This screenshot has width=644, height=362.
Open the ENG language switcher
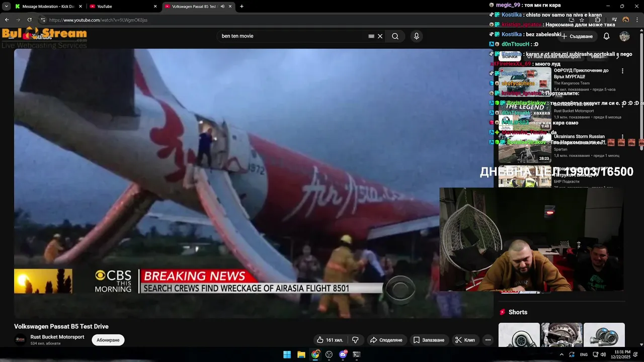click(584, 354)
